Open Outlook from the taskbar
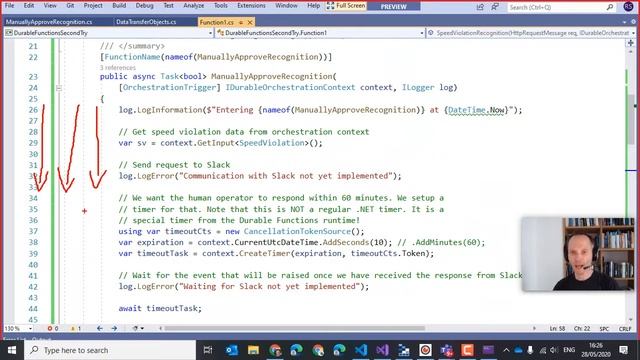The image size is (640, 360). click(x=231, y=350)
